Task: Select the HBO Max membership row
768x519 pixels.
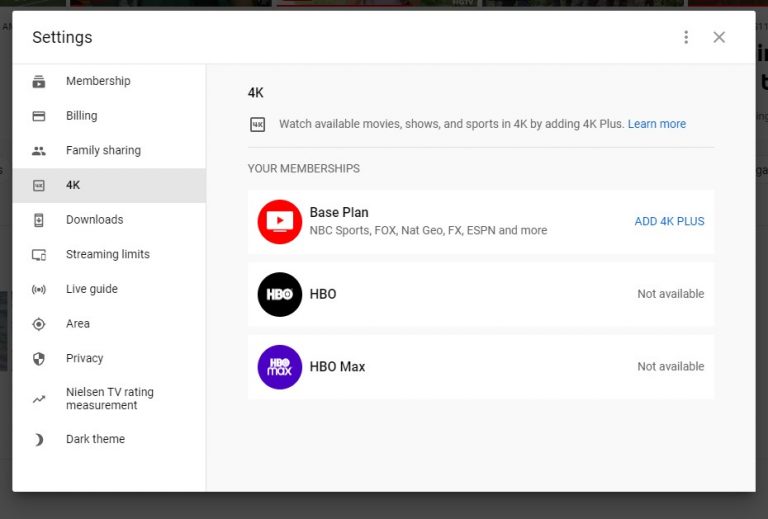Action: pos(480,367)
